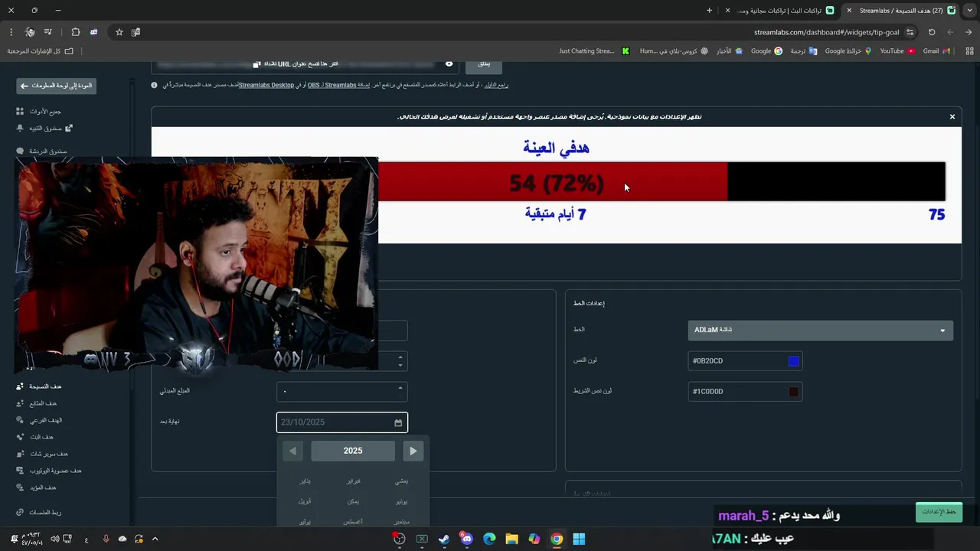This screenshot has width=980, height=551.
Task: Click the red goal progress bar preview
Action: click(x=553, y=182)
